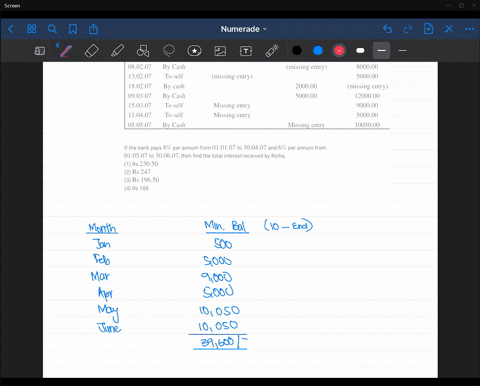
Task: Click the handwritten 39,600 total
Action: [217, 342]
